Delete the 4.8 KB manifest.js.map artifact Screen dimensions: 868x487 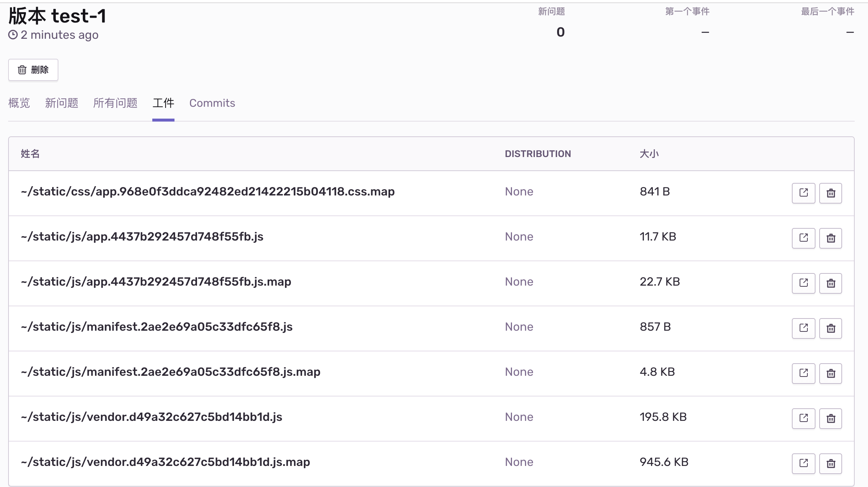pos(831,373)
